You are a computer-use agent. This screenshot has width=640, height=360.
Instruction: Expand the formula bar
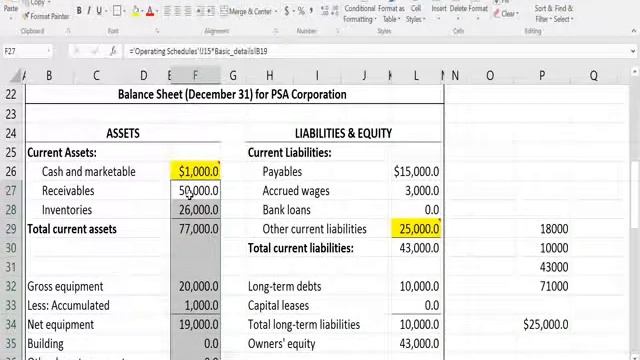tap(633, 51)
